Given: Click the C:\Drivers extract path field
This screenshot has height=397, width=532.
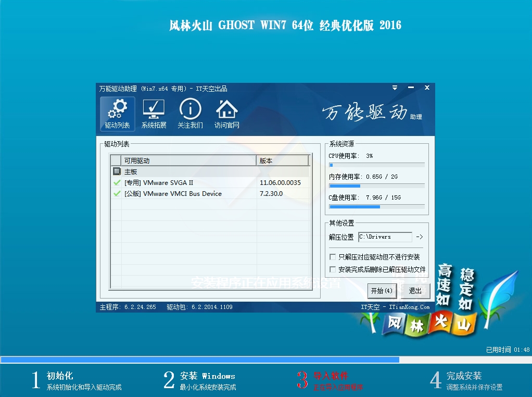Looking at the screenshot, I should 385,237.
